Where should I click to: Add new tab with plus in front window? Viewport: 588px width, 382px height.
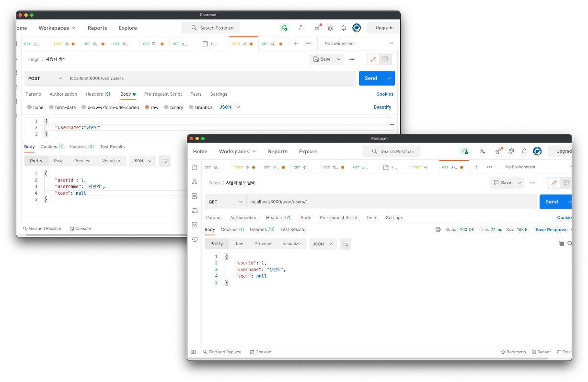pyautogui.click(x=476, y=167)
